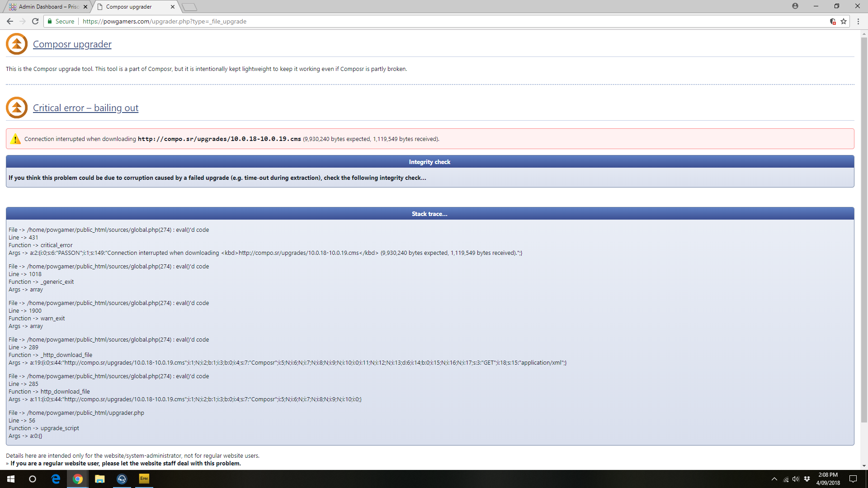868x488 pixels.
Task: Open the Windows Start menu
Action: pos(11,479)
